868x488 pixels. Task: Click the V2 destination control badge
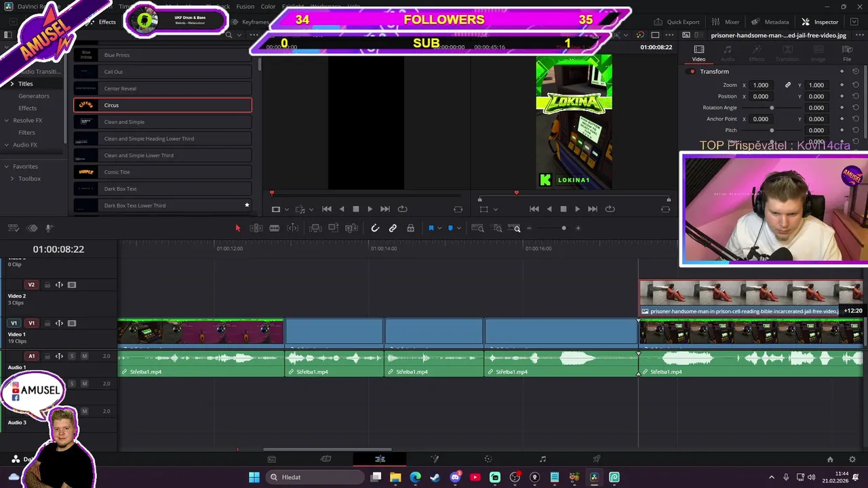31,285
